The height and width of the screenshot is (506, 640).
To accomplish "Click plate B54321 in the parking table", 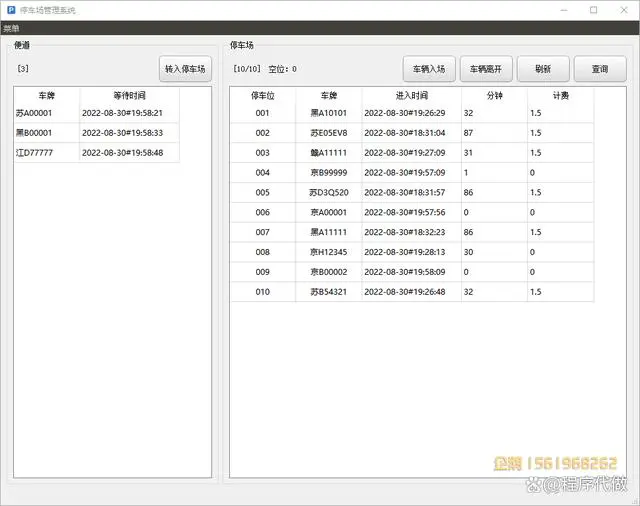I will [329, 292].
